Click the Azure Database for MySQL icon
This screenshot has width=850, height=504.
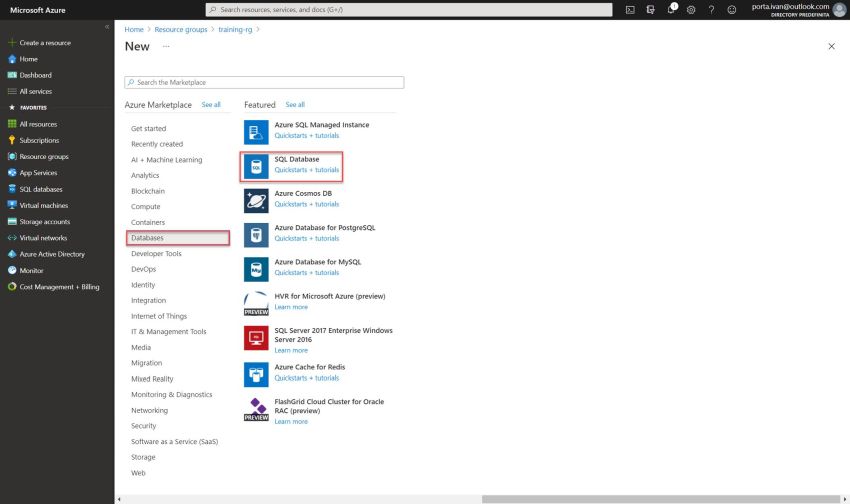(256, 269)
